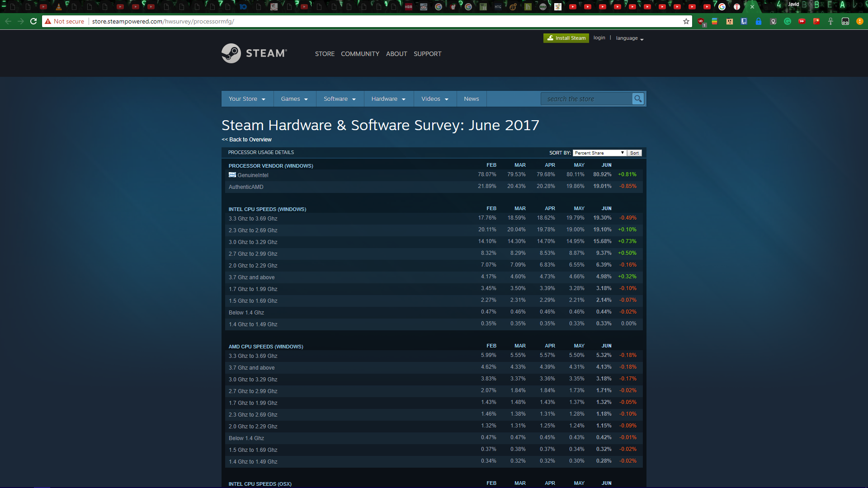
Task: Expand the Videos dropdown
Action: point(435,99)
